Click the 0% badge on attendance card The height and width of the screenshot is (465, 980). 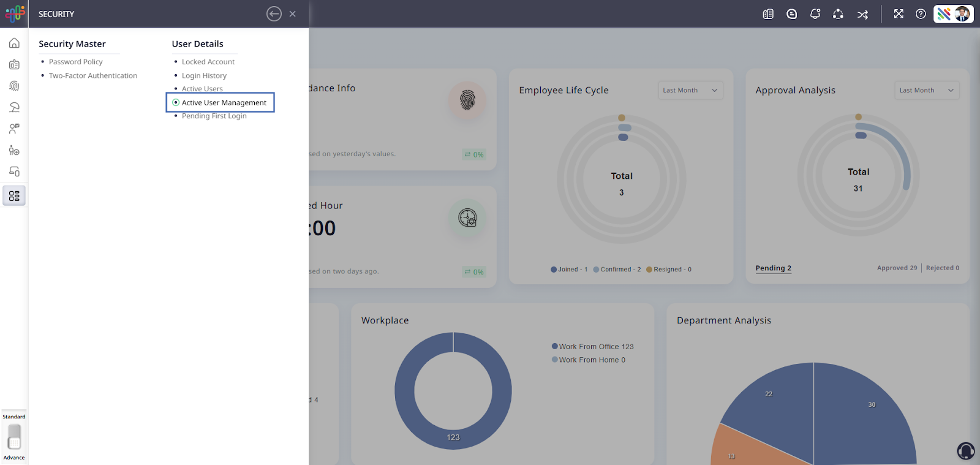(x=474, y=154)
